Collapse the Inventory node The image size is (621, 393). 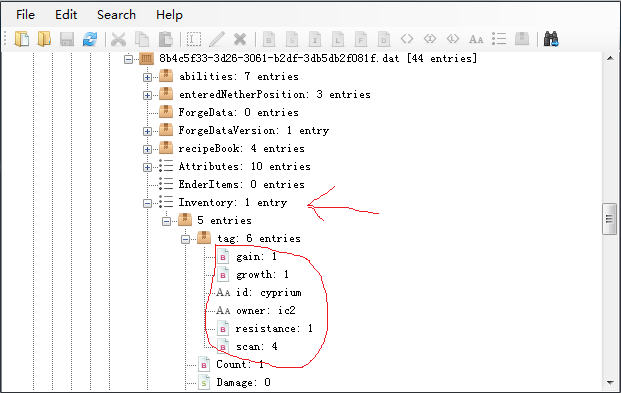pos(147,203)
